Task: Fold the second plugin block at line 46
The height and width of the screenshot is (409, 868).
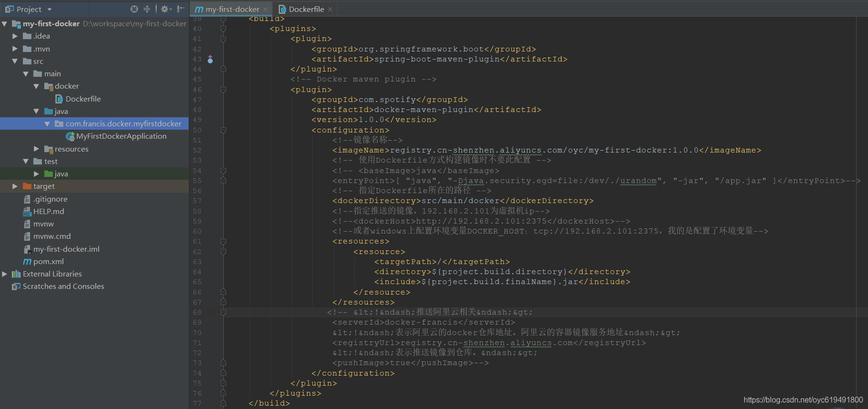Action: (x=223, y=90)
